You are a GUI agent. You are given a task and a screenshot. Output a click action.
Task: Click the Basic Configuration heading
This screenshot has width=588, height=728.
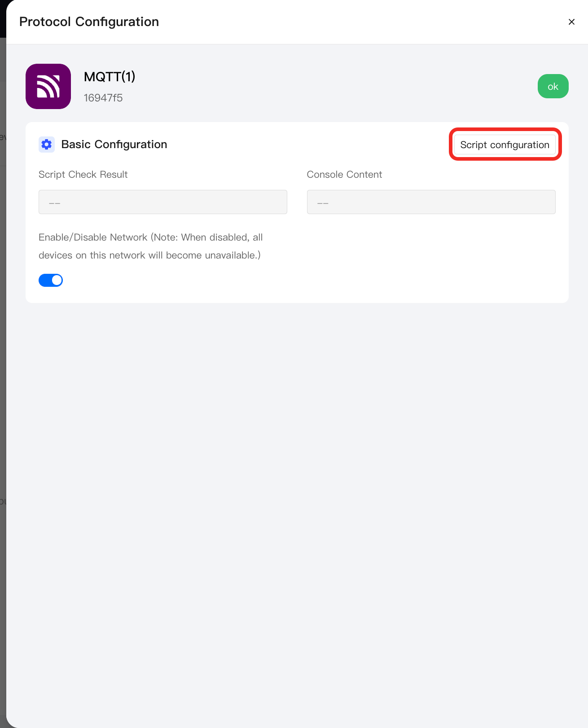coord(114,145)
